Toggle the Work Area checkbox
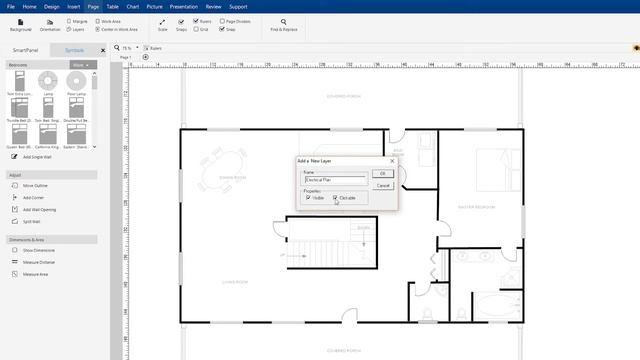The image size is (640, 360). tap(98, 21)
